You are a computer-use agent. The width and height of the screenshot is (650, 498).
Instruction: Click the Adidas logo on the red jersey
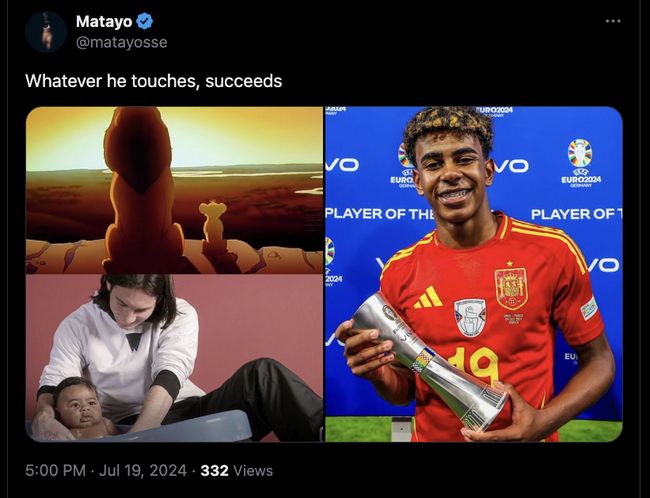tap(428, 297)
